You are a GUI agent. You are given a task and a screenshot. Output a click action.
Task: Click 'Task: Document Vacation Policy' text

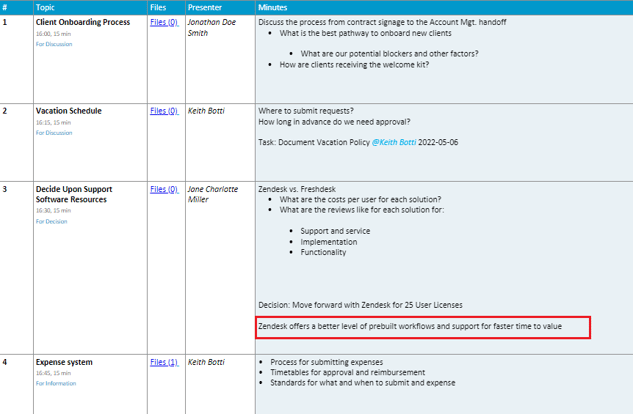point(314,142)
